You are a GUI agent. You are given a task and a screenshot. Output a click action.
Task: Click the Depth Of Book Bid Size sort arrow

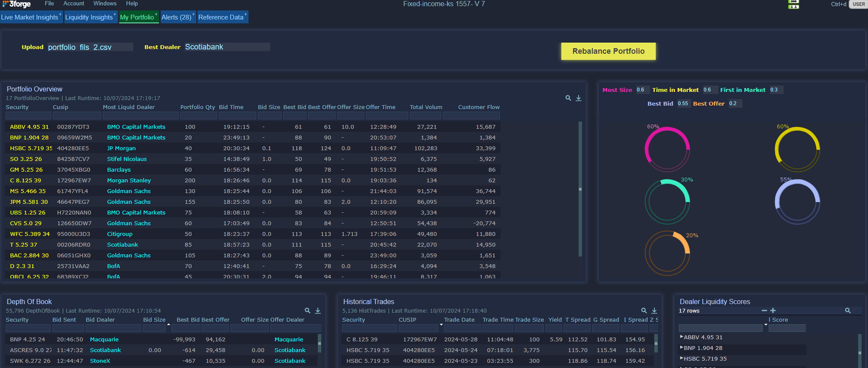pos(168,324)
